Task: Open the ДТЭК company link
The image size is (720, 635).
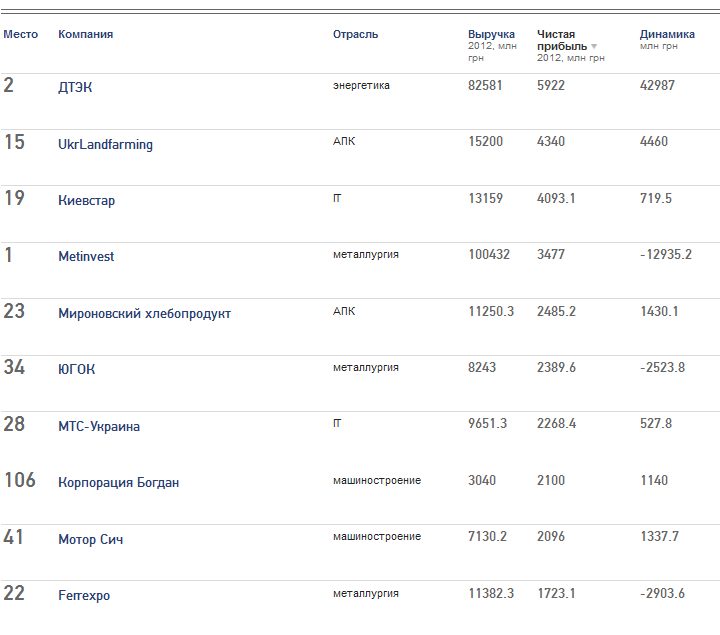Action: (x=75, y=87)
